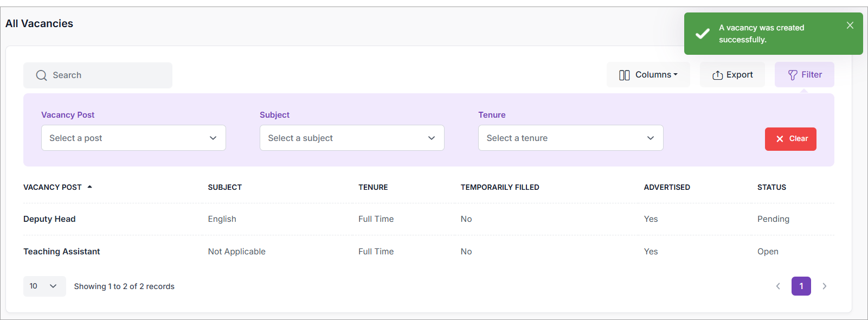Open the Deputy Head vacancy row
The image size is (868, 320).
(x=49, y=219)
